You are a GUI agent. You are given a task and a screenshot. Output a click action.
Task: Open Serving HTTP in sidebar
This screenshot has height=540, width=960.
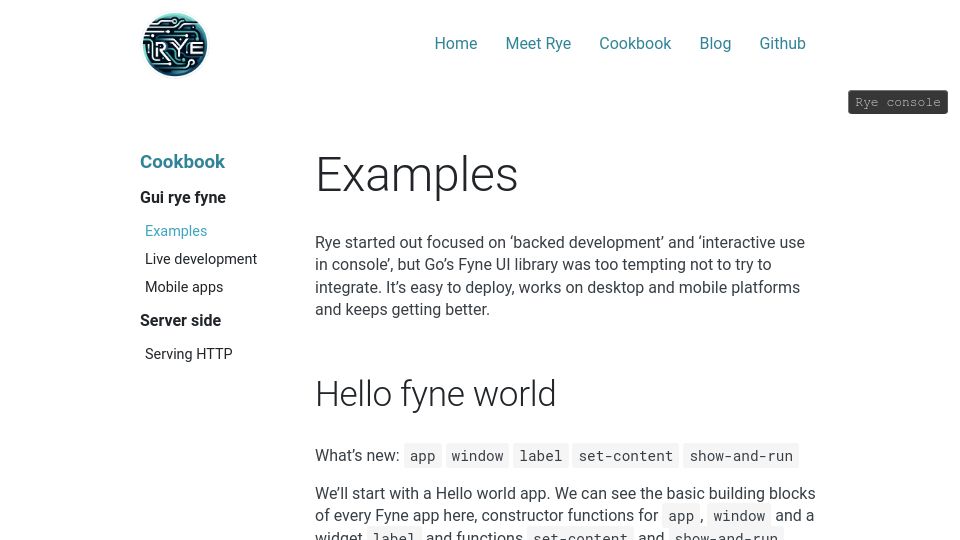[189, 354]
